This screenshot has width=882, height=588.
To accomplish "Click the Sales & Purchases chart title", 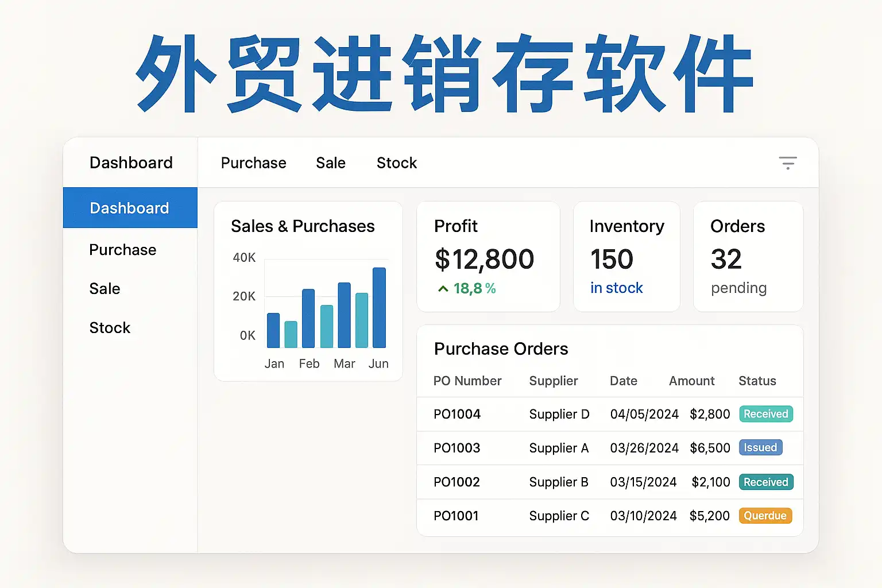I will 303,226.
